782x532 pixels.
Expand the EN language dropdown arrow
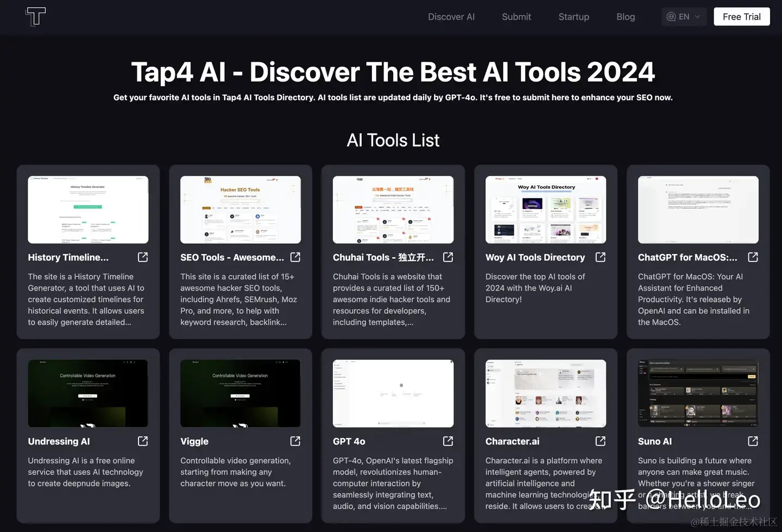[698, 17]
